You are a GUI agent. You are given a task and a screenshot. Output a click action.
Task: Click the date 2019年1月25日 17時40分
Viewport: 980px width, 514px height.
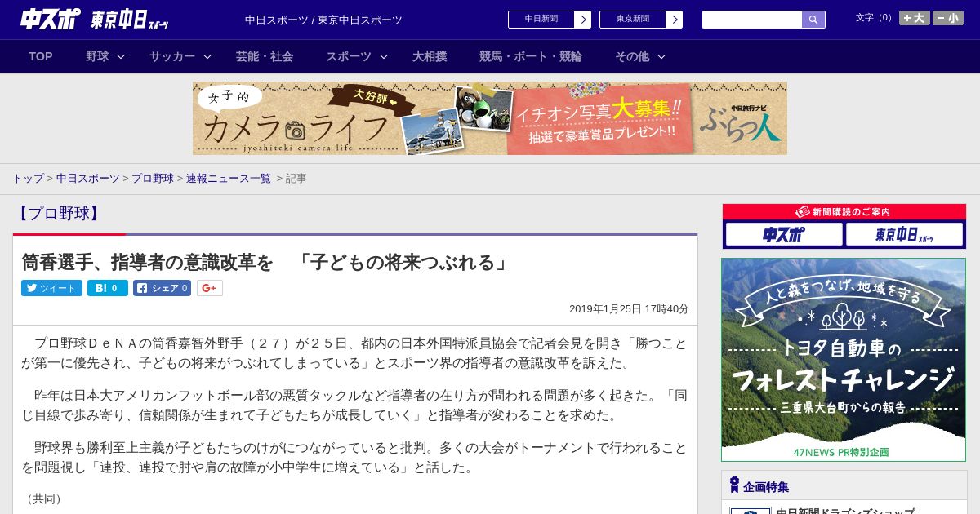[629, 309]
